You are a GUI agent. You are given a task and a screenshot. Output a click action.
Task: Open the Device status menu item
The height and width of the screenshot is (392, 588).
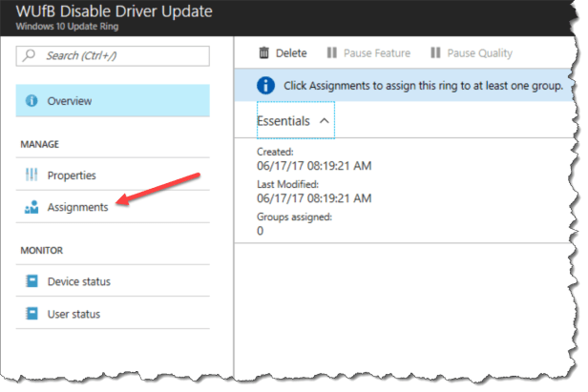click(113, 281)
